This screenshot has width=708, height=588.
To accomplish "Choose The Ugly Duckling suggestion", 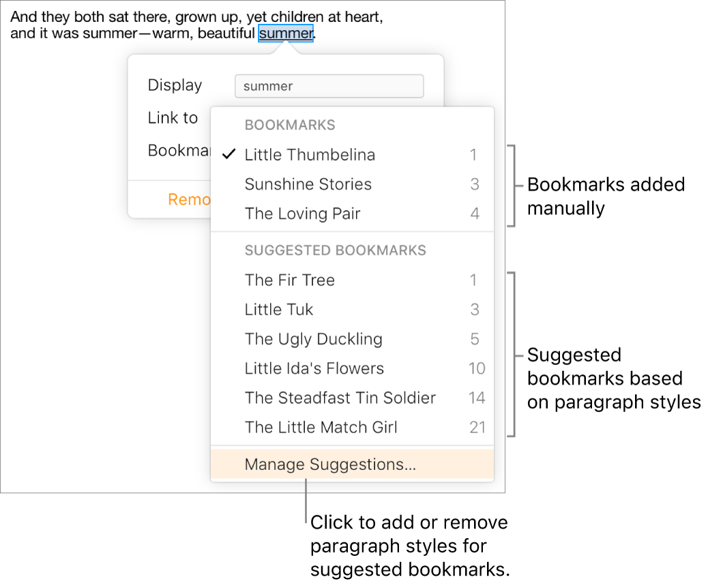I will coord(313,339).
